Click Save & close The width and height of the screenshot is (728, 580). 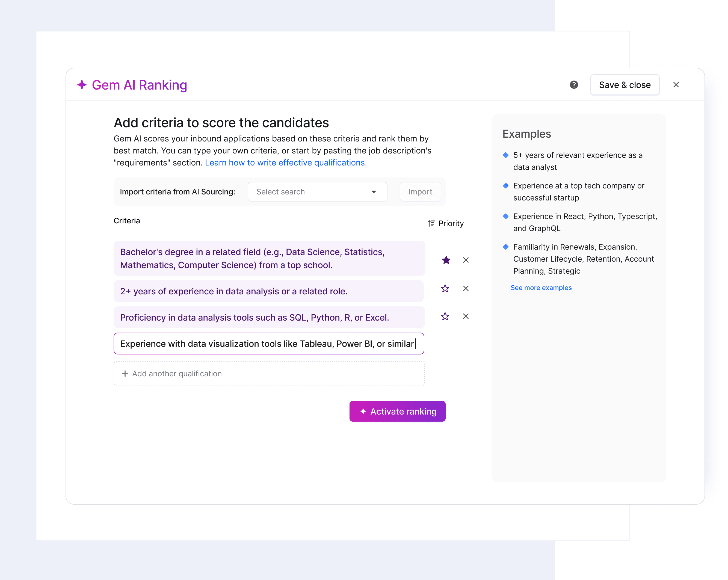(625, 85)
